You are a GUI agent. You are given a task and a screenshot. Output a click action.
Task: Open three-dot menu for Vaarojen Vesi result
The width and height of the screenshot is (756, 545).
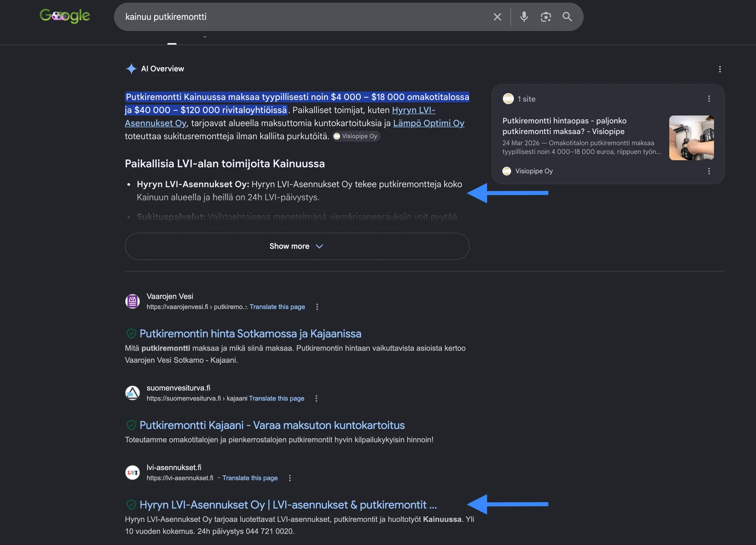317,307
